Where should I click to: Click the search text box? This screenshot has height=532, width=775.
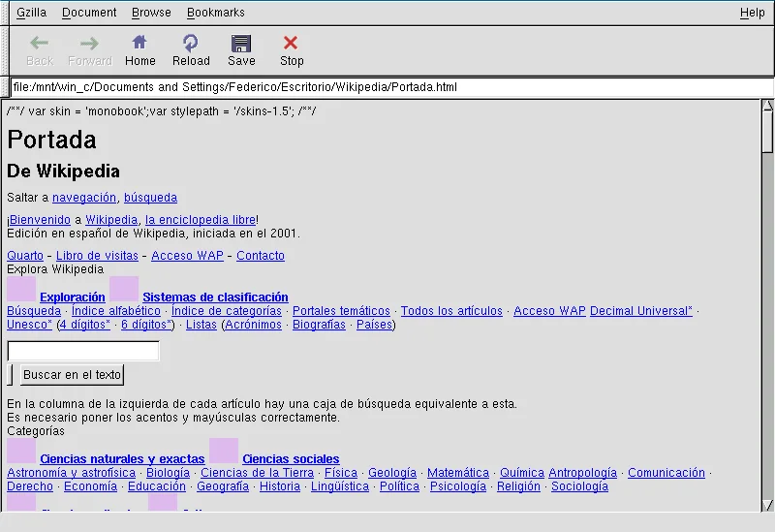[x=83, y=351]
